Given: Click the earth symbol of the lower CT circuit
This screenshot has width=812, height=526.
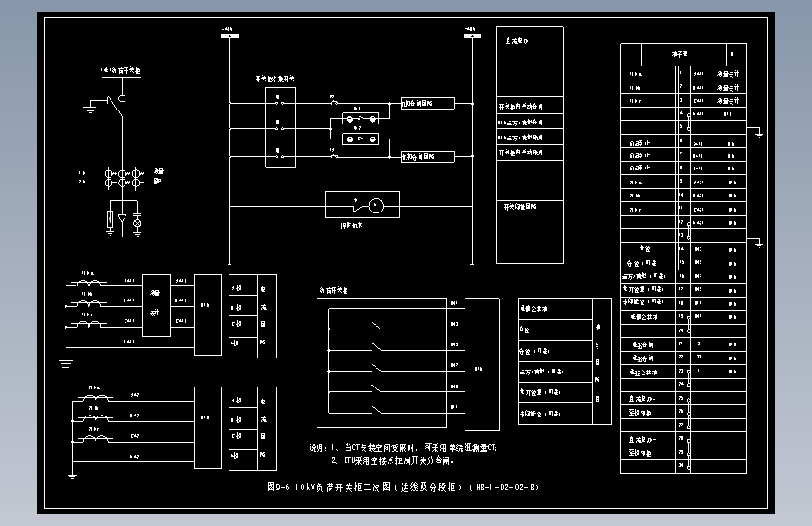Looking at the screenshot, I should (x=72, y=475).
